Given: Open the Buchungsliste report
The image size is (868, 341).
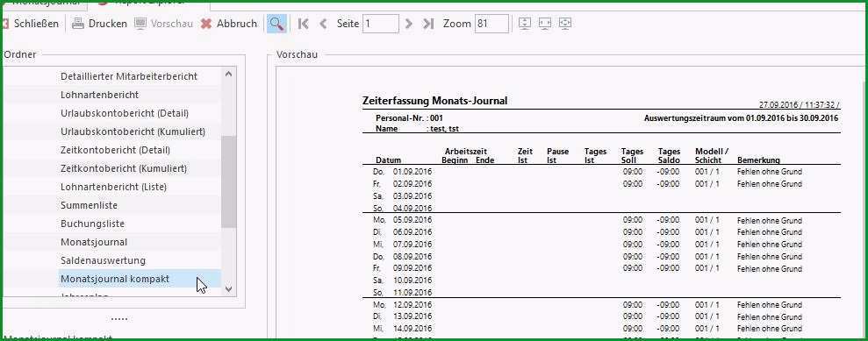Looking at the screenshot, I should [x=92, y=224].
